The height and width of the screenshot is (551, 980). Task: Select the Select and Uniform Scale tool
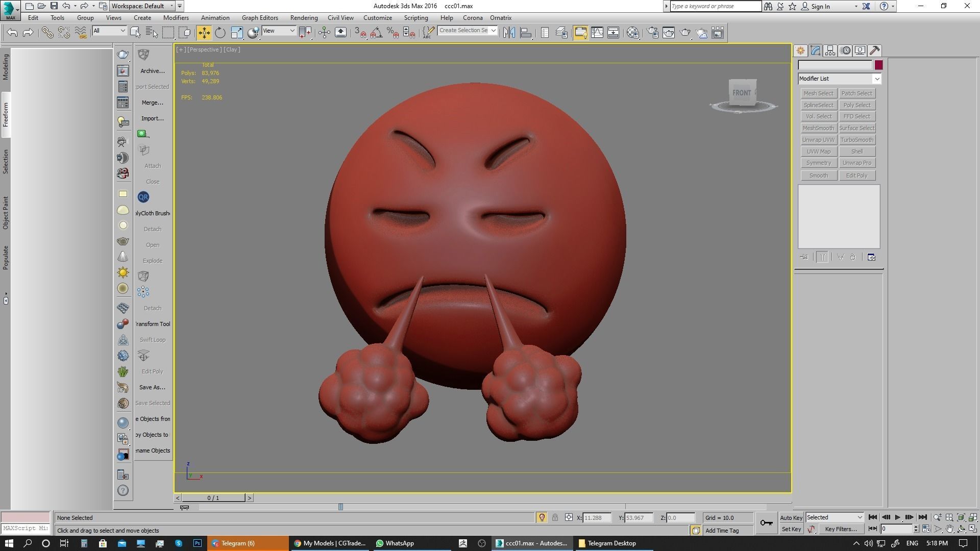click(x=237, y=33)
